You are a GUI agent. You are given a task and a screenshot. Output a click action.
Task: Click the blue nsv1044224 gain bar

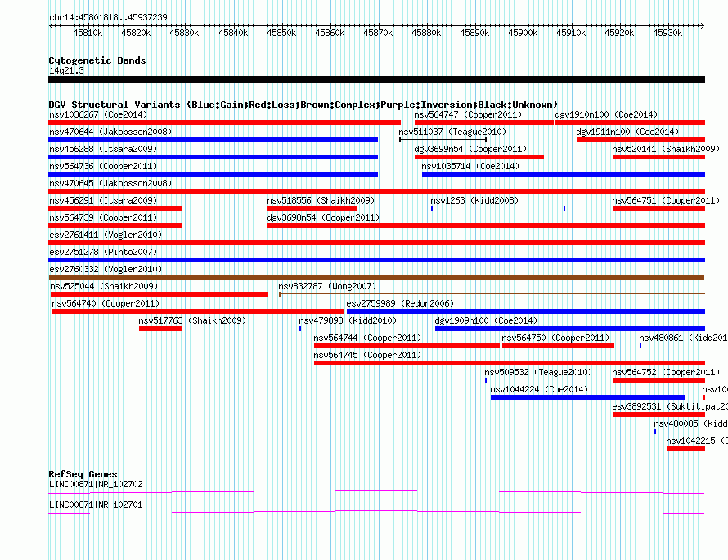588,397
